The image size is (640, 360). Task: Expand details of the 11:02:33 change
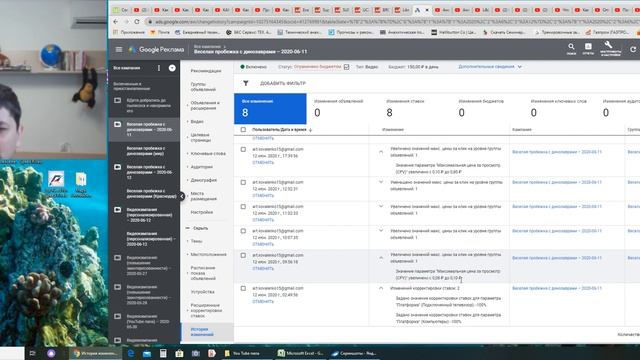pos(381,207)
